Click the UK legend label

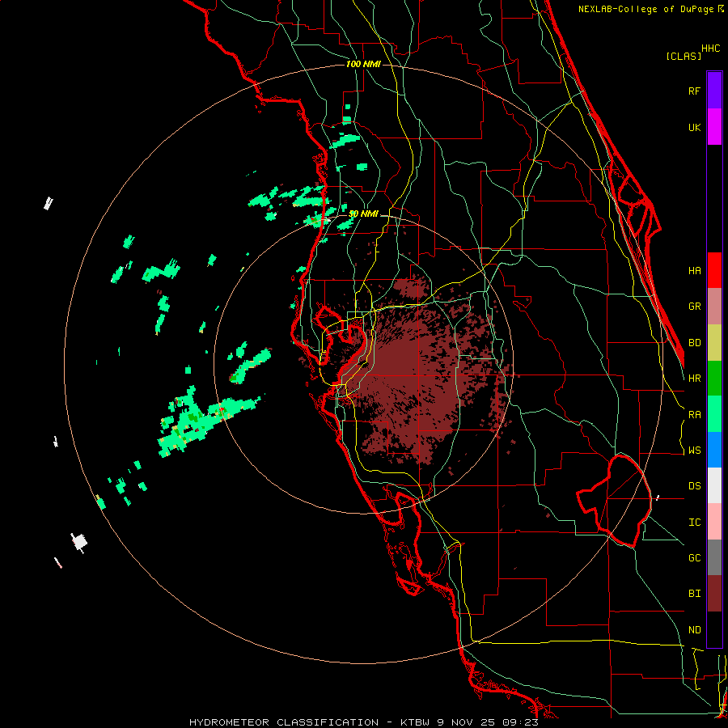[694, 128]
